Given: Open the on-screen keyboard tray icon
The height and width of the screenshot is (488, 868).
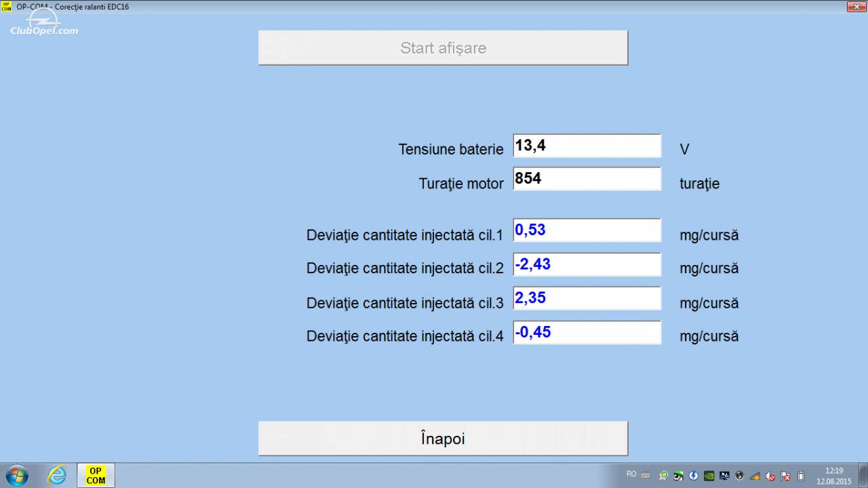Looking at the screenshot, I should 646,475.
